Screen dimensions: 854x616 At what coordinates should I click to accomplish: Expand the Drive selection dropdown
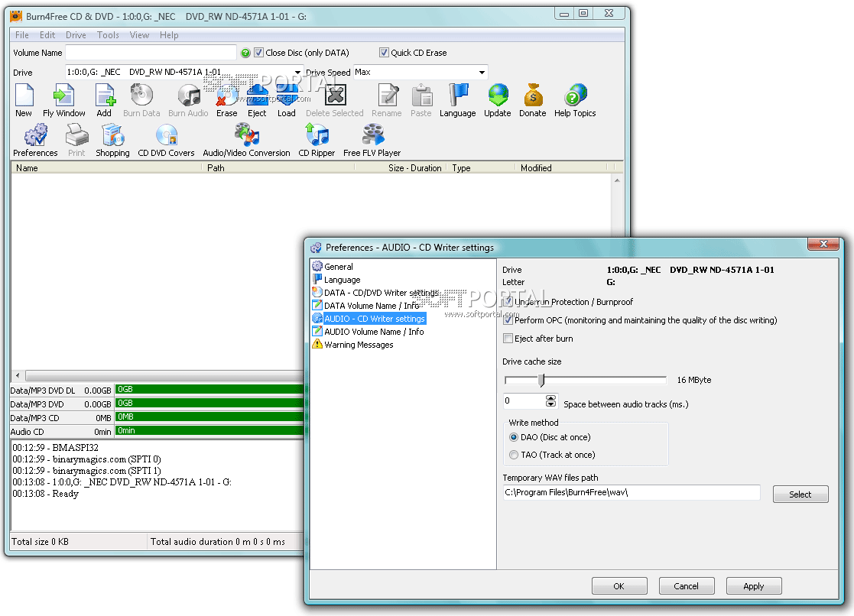click(x=298, y=72)
